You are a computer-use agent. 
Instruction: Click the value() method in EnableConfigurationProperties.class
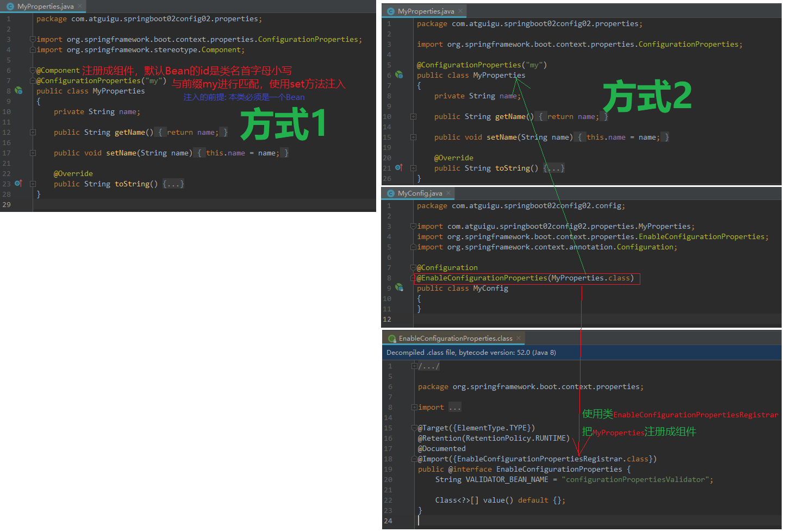[x=498, y=500]
